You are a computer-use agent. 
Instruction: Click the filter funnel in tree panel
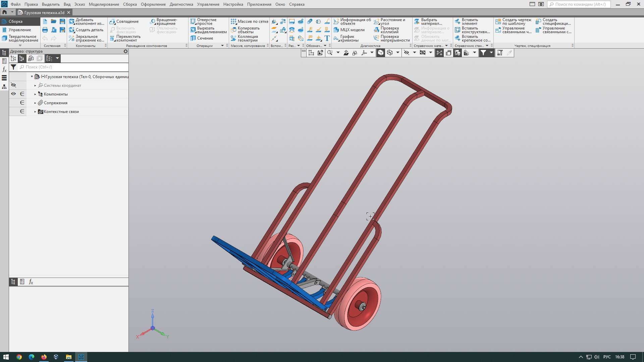tap(13, 67)
